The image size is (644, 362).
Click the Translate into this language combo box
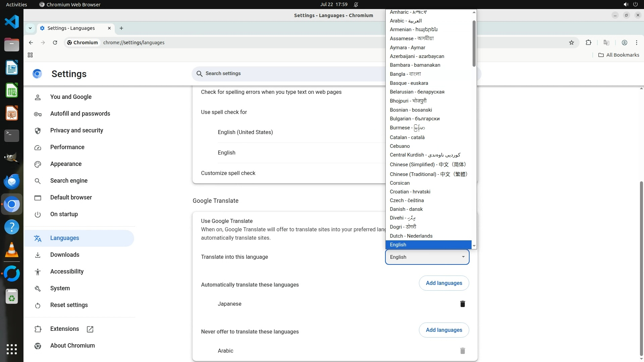click(x=427, y=257)
